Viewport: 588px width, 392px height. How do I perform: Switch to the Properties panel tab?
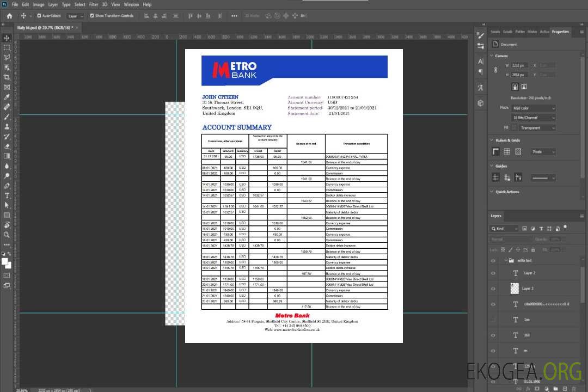(560, 32)
